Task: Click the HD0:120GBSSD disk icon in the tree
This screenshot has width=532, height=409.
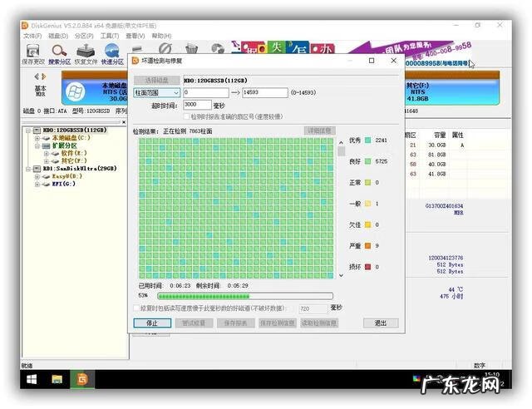Action: point(37,131)
